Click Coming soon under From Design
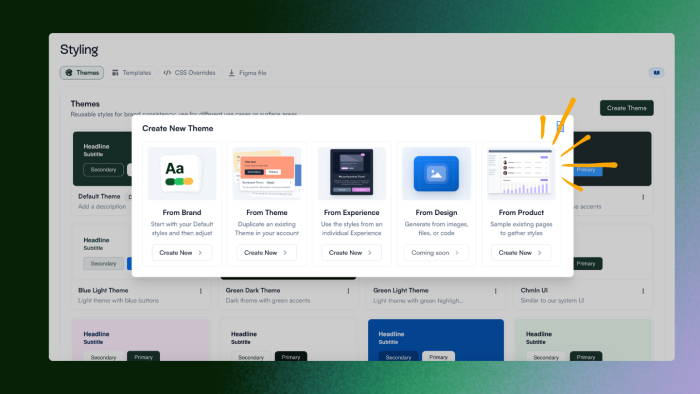 pos(436,253)
